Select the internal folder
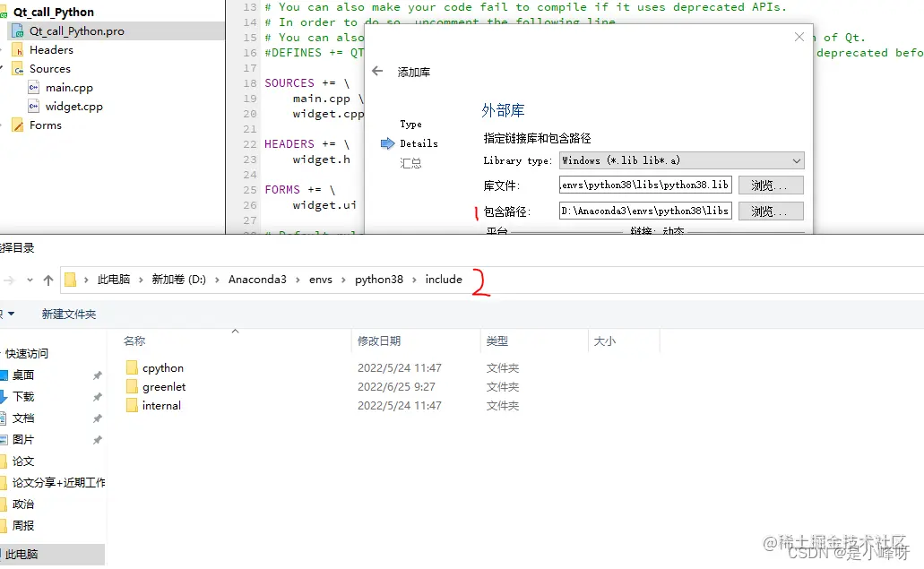This screenshot has width=924, height=569. click(x=161, y=406)
